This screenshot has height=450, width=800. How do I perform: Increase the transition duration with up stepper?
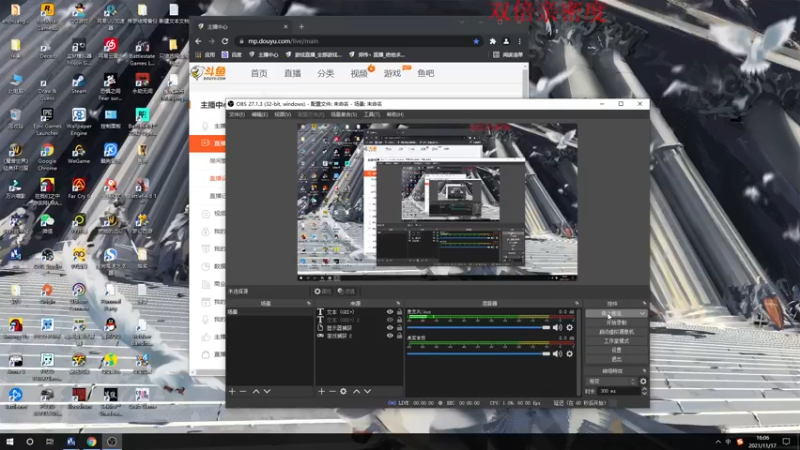[x=644, y=389]
